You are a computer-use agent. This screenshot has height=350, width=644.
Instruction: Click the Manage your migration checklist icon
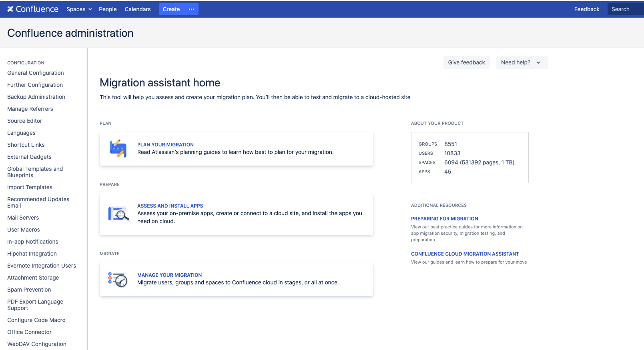coord(118,280)
